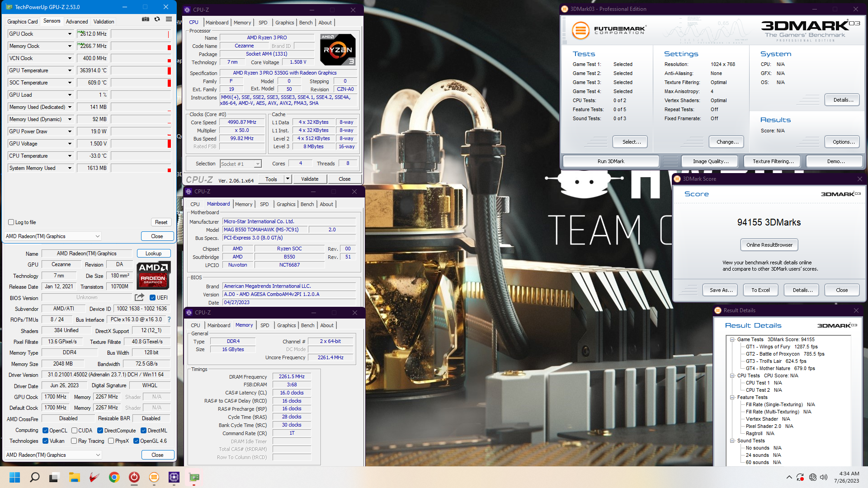Click 3DMark orange icon on taskbar
The image size is (868, 488).
[154, 477]
